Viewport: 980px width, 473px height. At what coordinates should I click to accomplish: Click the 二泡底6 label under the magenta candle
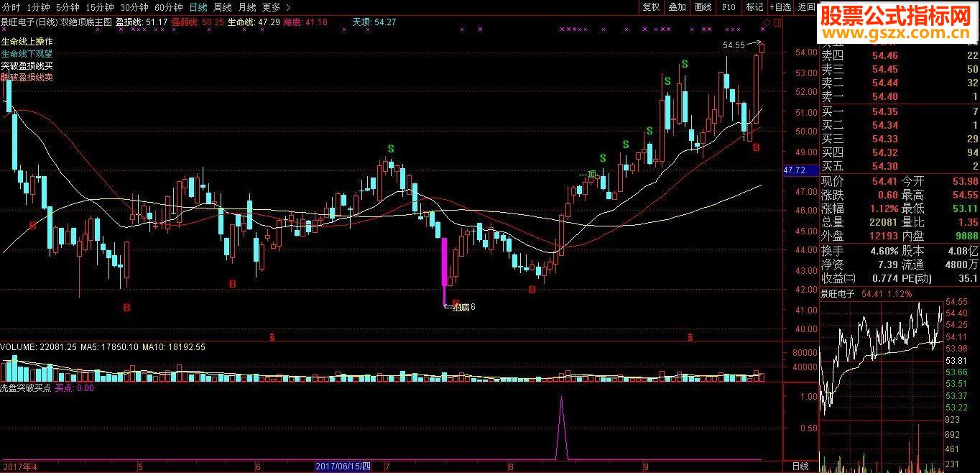[x=460, y=307]
